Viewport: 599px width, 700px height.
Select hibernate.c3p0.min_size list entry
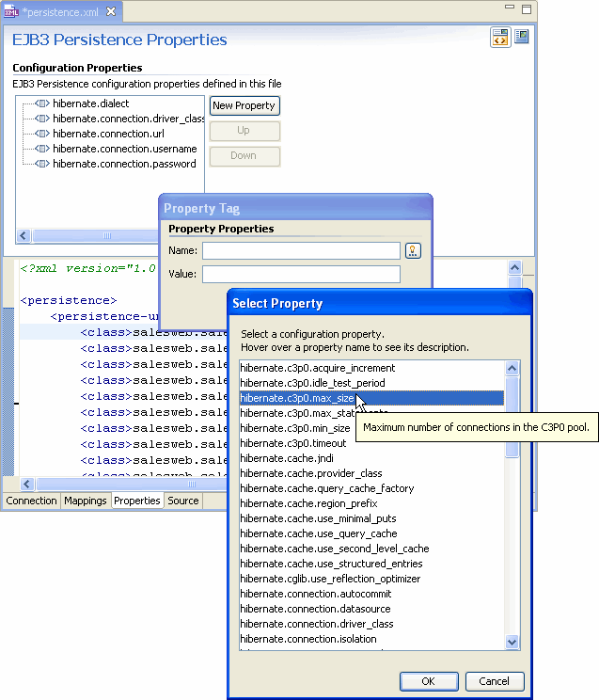pos(295,428)
